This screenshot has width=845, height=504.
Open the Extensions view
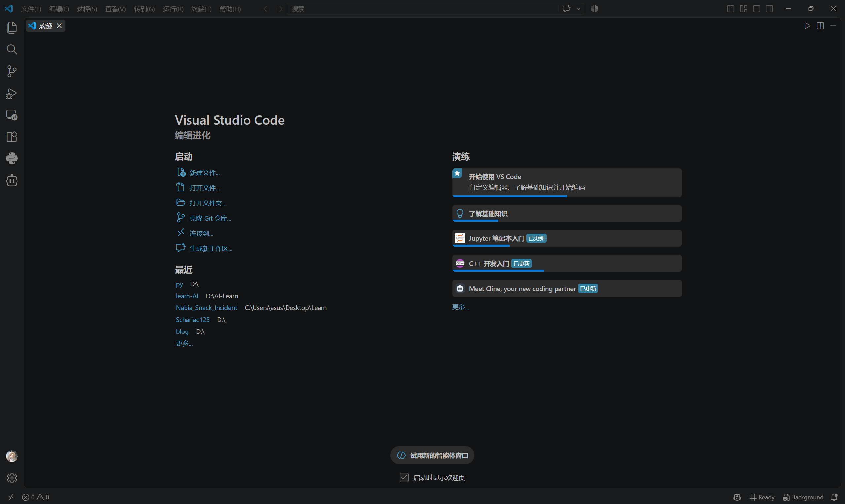point(12,137)
